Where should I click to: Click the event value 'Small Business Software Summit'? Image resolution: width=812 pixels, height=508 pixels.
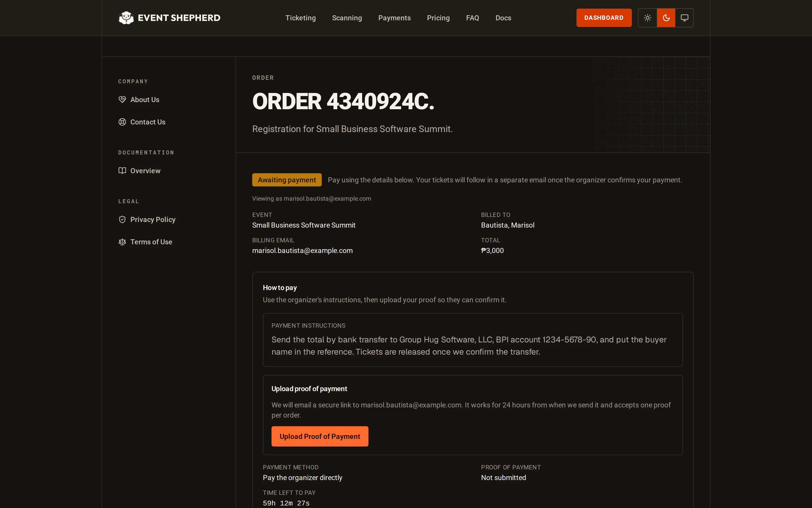tap(304, 225)
